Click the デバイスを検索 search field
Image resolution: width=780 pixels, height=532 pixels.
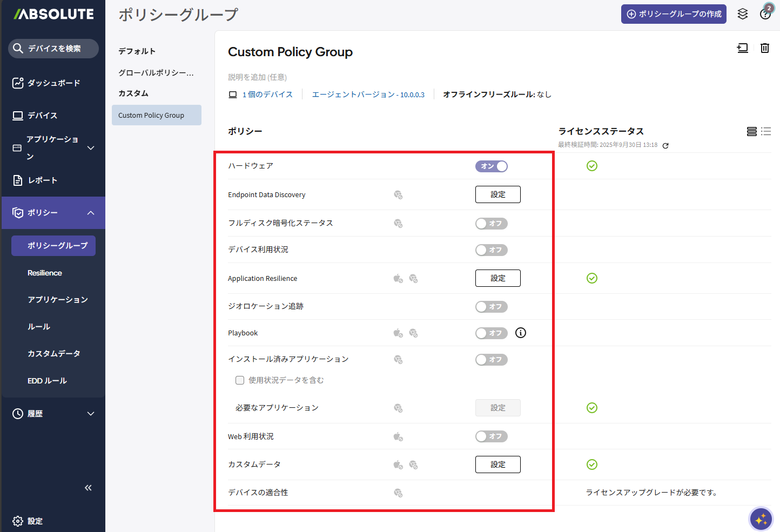point(53,49)
